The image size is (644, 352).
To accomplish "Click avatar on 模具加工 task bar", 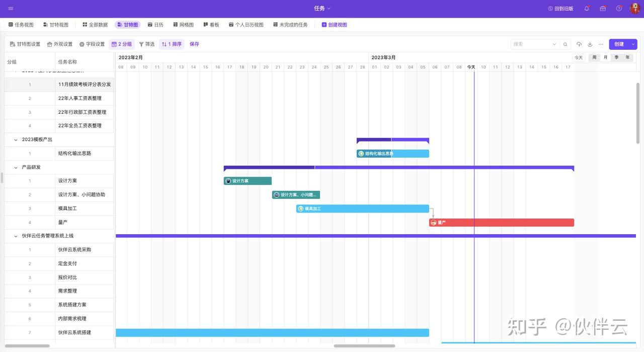I will coord(301,208).
